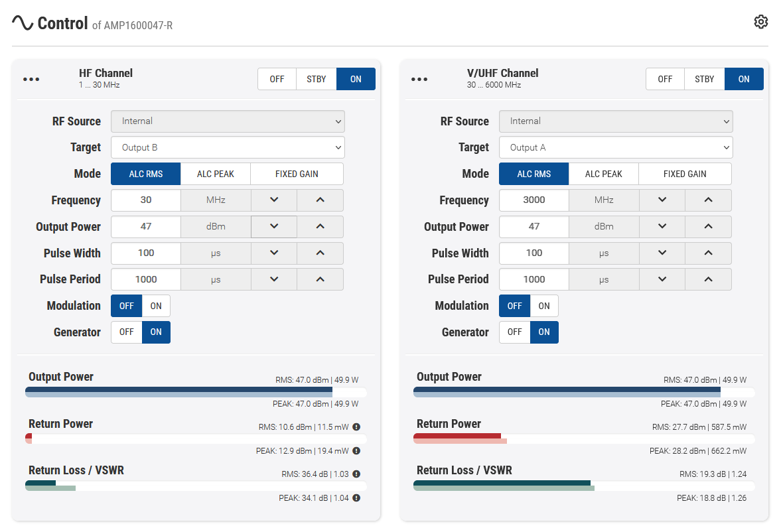Decrease HF Channel output power with down arrow
The height and width of the screenshot is (532, 781).
point(274,226)
